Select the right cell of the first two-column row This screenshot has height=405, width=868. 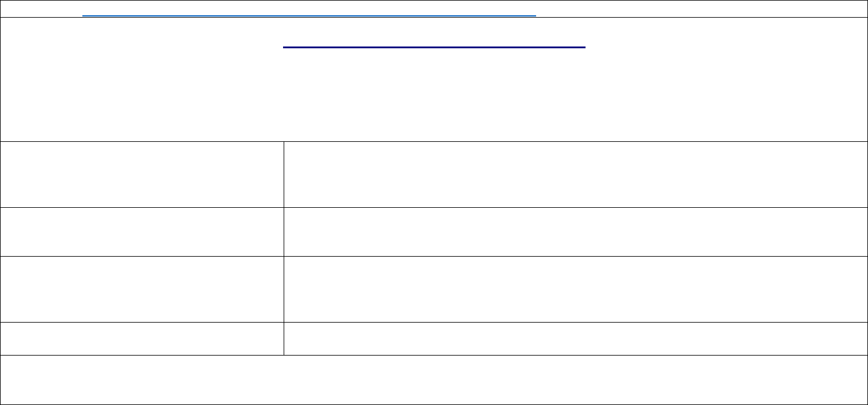(576, 174)
